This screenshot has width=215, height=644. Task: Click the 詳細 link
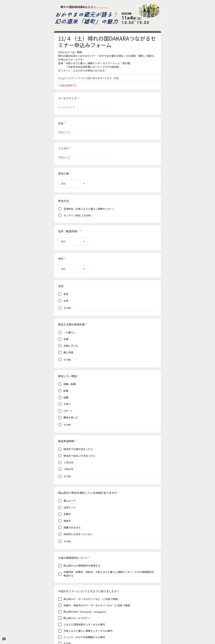tap(116, 78)
